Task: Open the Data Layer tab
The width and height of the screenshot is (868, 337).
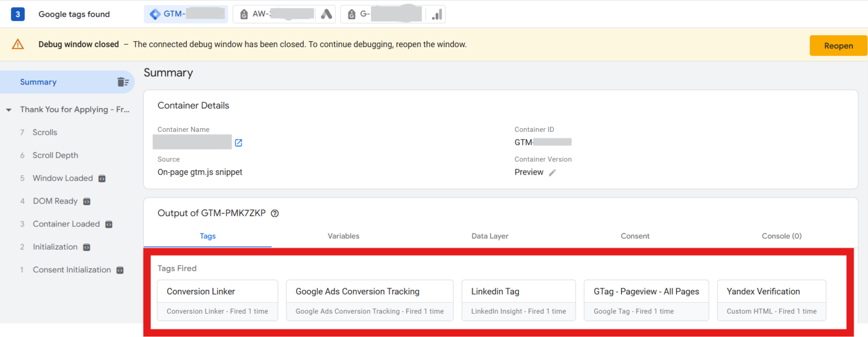Action: [x=490, y=236]
